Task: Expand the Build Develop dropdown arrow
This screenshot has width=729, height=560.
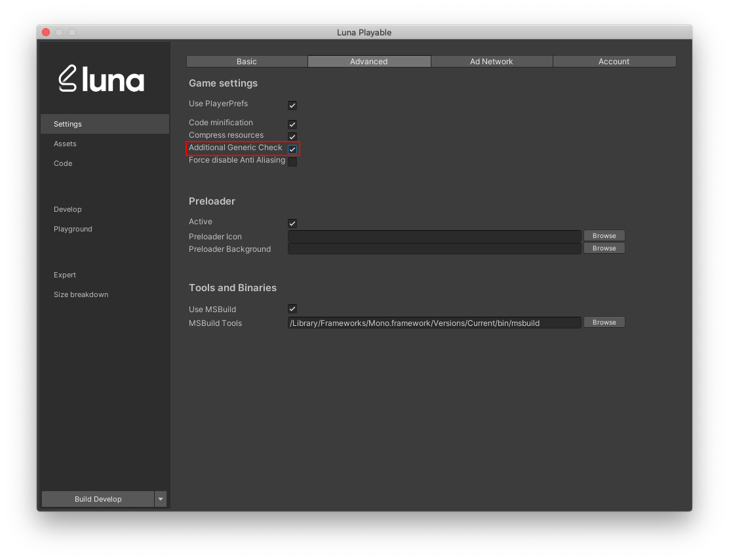Action: [161, 499]
